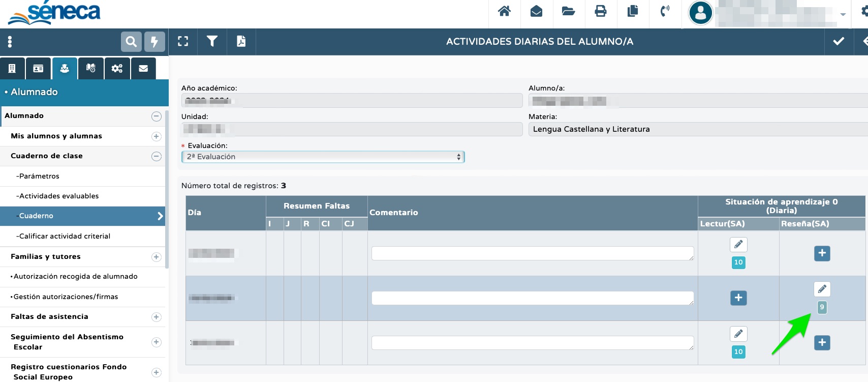Click the filter funnel icon
This screenshot has width=868, height=382.
point(212,41)
